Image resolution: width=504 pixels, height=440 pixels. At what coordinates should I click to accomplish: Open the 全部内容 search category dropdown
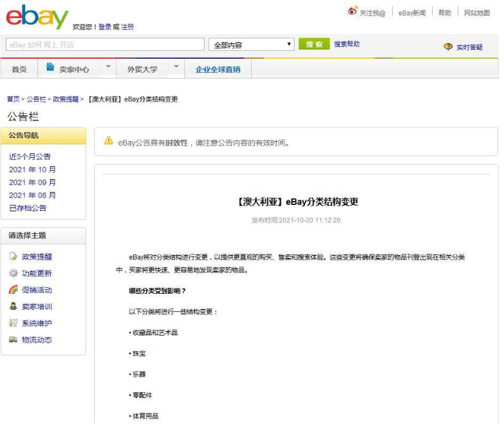coord(252,44)
